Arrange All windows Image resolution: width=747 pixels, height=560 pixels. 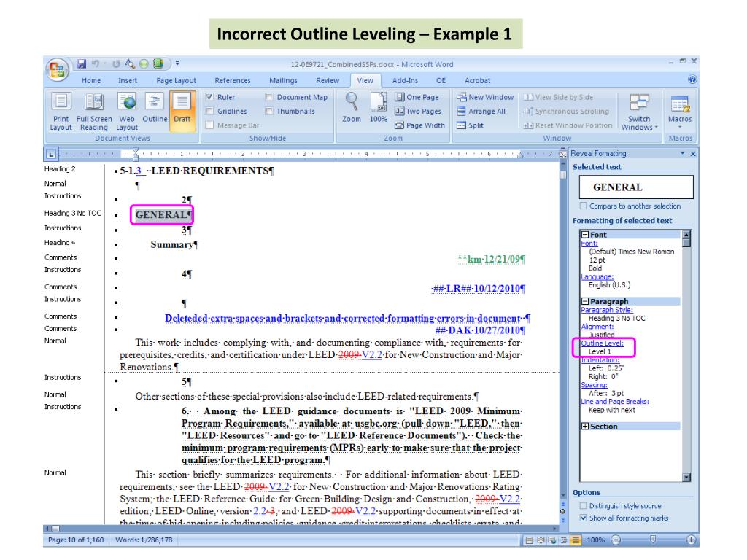point(481,112)
